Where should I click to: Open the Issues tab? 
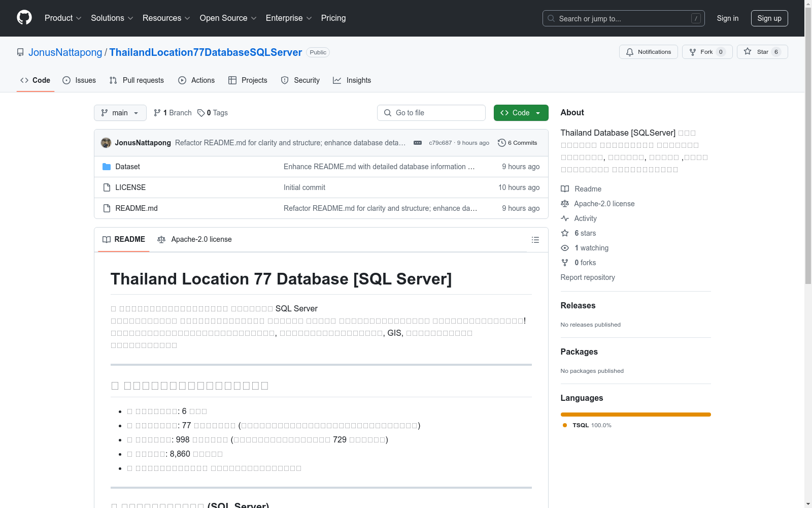79,80
